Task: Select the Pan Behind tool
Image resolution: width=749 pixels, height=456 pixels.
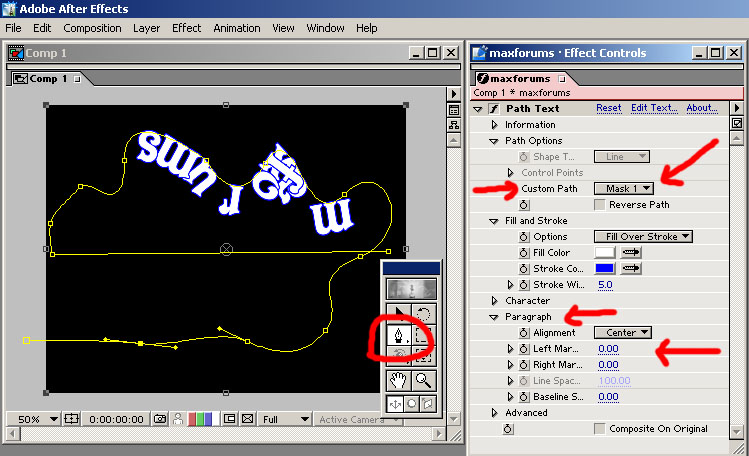Action: pos(423,356)
